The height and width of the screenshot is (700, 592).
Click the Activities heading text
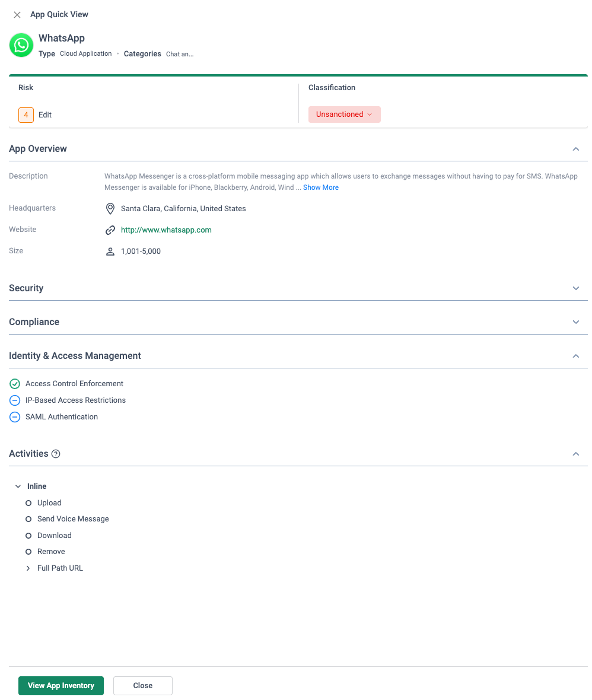pyautogui.click(x=28, y=454)
